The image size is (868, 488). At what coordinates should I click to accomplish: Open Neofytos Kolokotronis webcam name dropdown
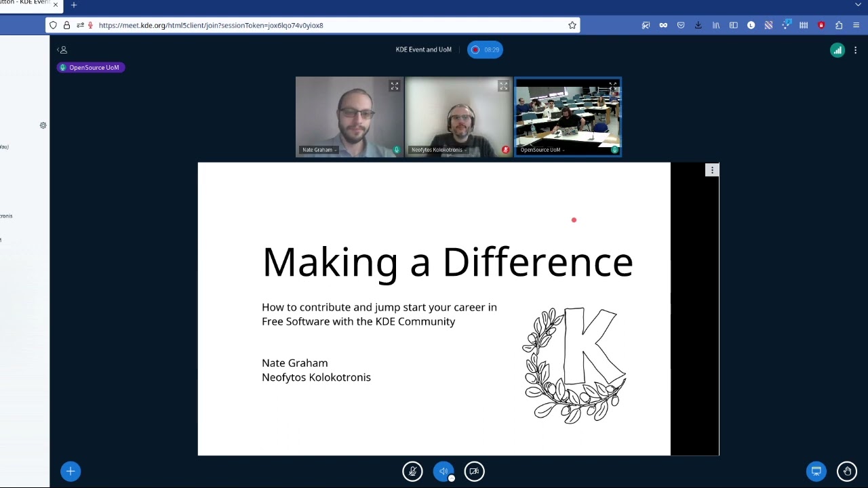tap(438, 150)
